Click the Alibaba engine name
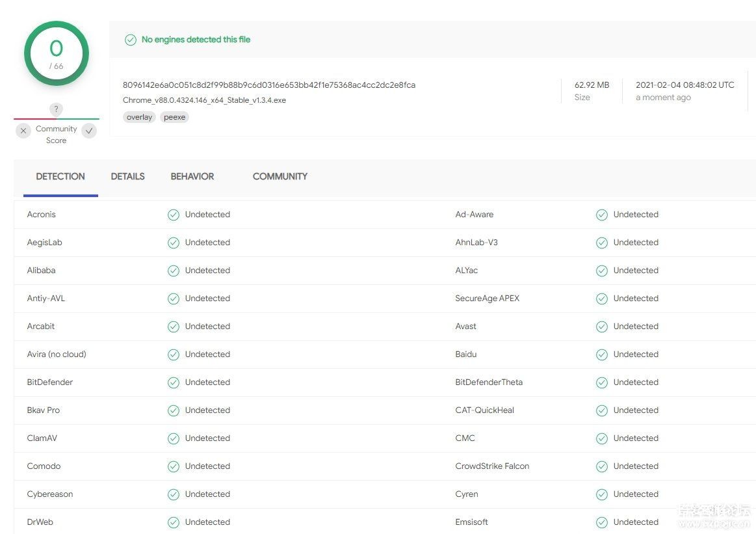 click(x=41, y=271)
